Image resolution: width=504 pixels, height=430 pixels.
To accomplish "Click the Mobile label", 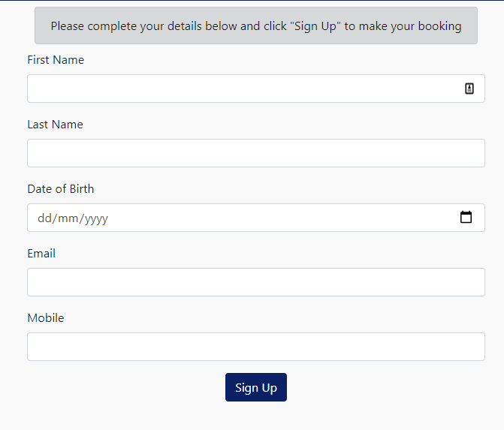I will 46,318.
